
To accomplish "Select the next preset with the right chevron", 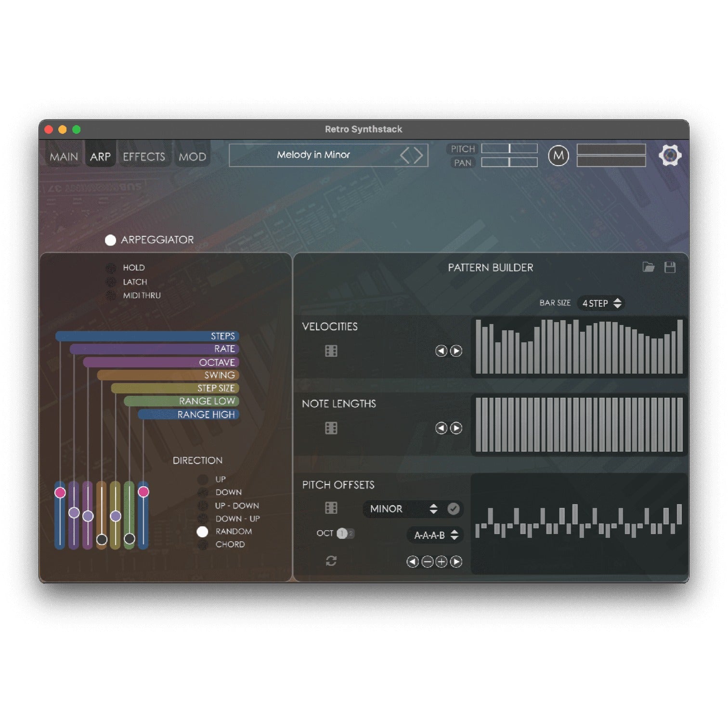I will click(x=418, y=156).
